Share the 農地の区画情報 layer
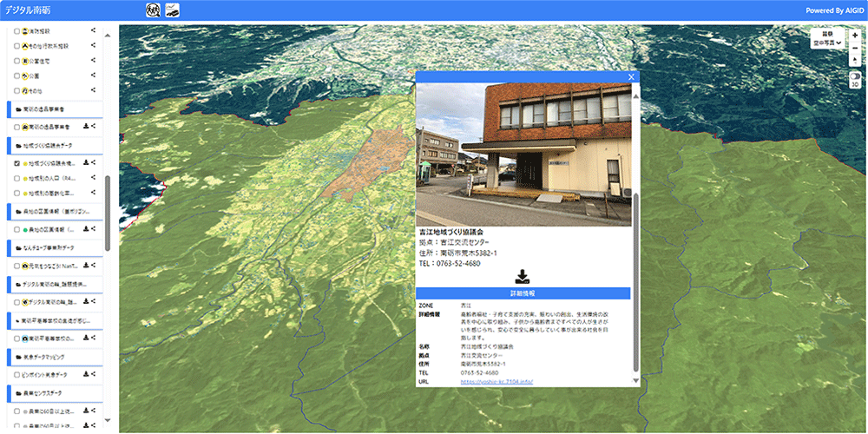Viewport: 868px width, 434px height. pos(94,228)
